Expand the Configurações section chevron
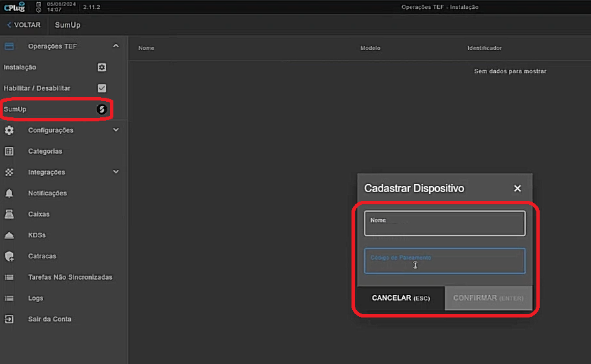The width and height of the screenshot is (591, 364). click(x=116, y=130)
